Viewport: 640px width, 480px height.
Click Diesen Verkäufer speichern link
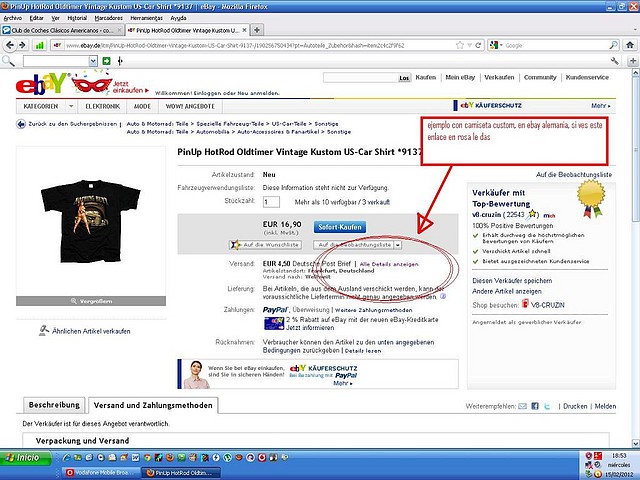pyautogui.click(x=512, y=280)
